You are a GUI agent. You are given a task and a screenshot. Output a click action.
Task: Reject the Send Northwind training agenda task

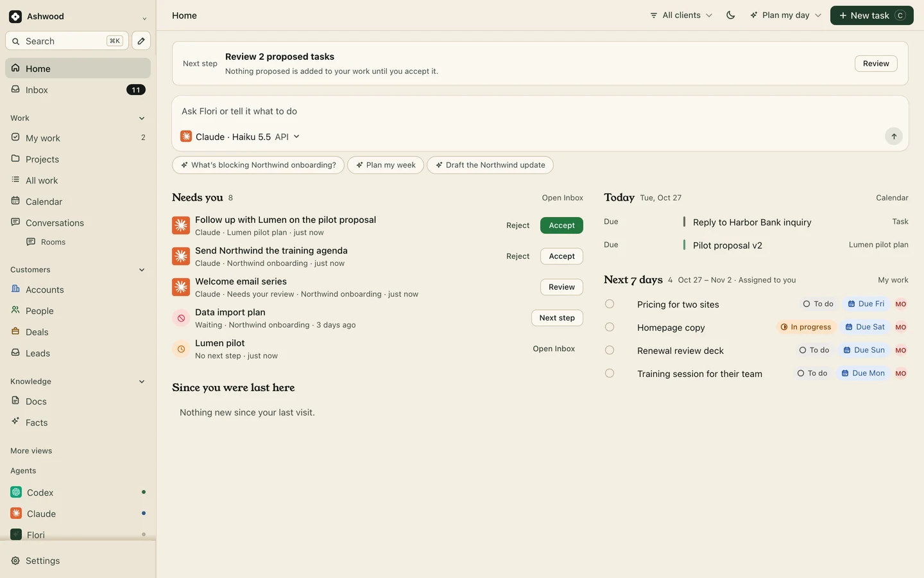(x=518, y=256)
